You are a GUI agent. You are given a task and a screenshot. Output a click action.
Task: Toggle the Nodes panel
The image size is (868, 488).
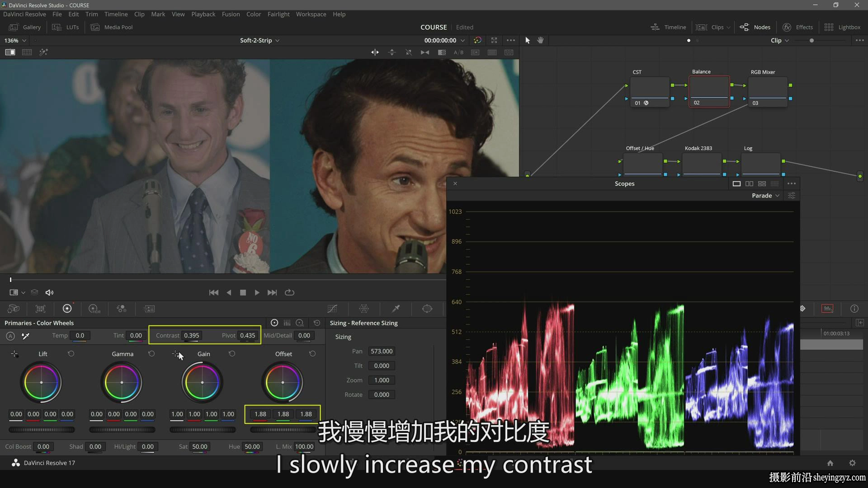coord(755,27)
